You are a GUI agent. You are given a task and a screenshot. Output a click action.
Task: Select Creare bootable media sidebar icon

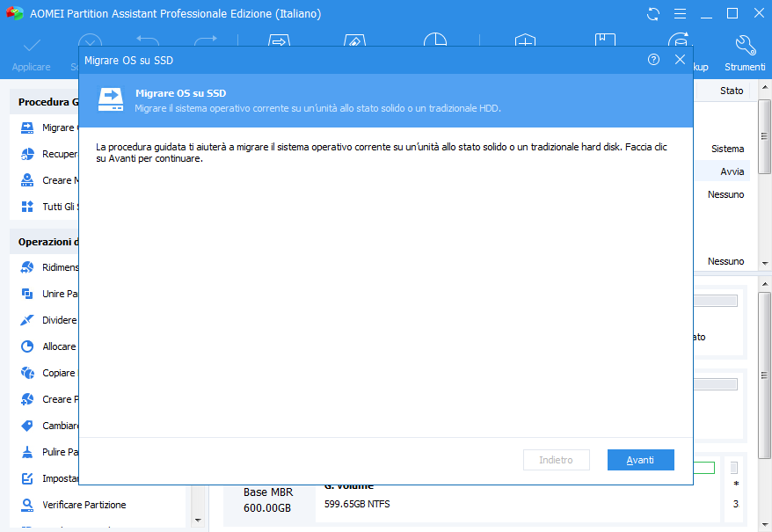tap(27, 180)
